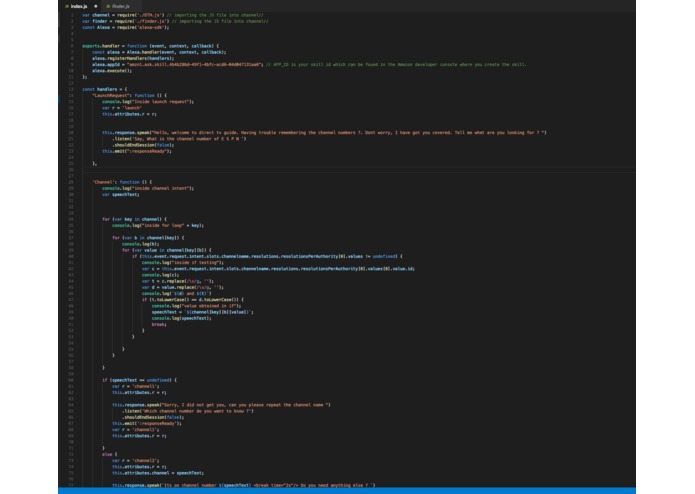Click the 'alexa.appId' assignment line
695x494 pixels.
pyautogui.click(x=309, y=65)
